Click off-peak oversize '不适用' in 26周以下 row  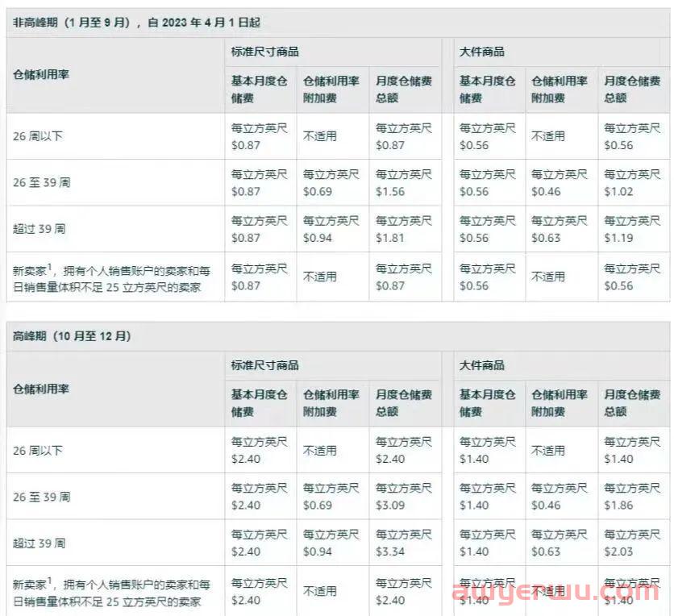tap(548, 137)
